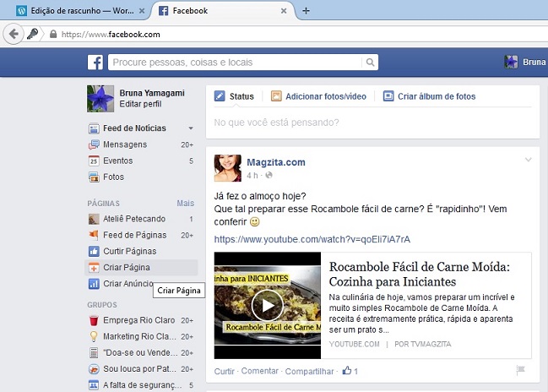Click the report flag icon on post
The width and height of the screenshot is (548, 392).
pyautogui.click(x=520, y=370)
